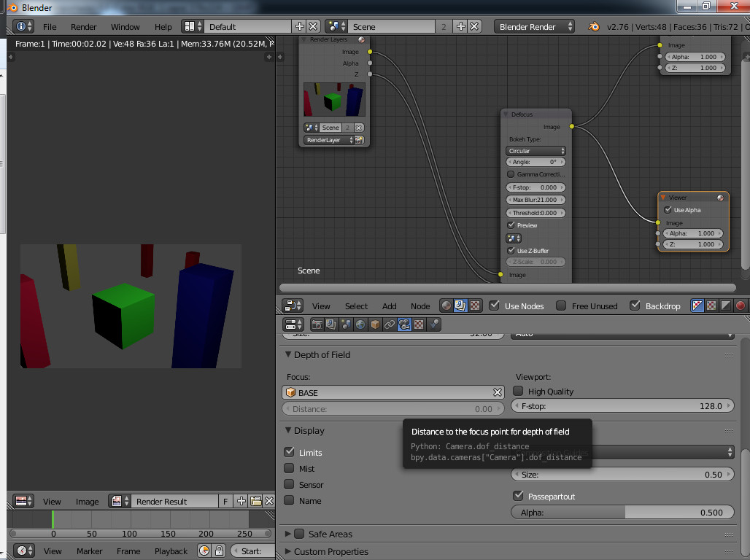
Task: Select the World properties tab icon
Action: tap(360, 324)
